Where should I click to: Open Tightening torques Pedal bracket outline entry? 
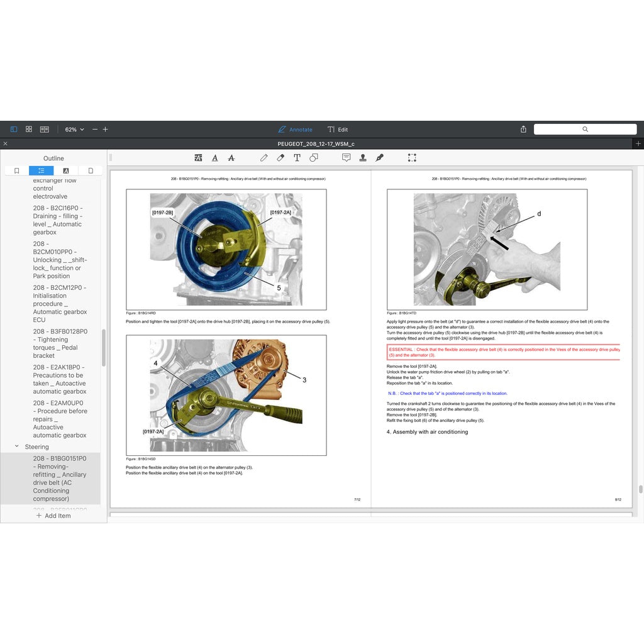pos(60,343)
